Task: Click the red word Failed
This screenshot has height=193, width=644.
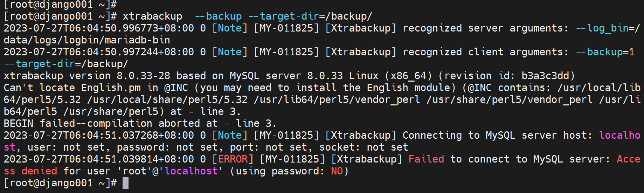Action: point(426,159)
